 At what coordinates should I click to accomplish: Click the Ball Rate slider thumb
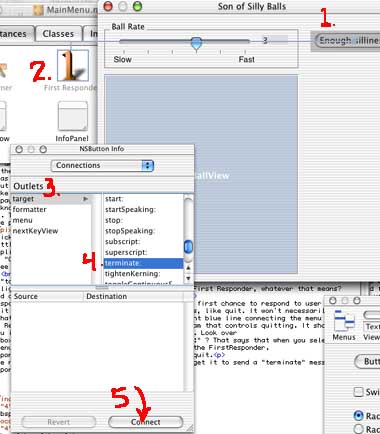point(196,44)
